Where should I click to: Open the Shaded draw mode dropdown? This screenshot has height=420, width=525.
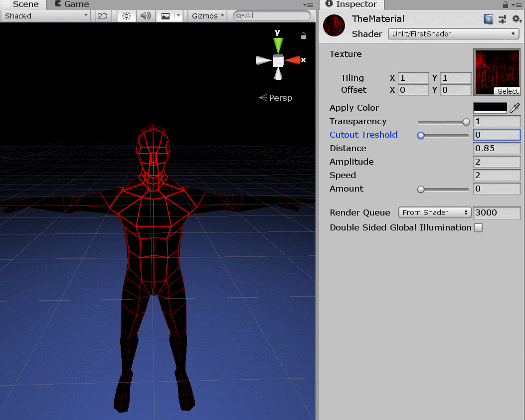click(x=45, y=16)
